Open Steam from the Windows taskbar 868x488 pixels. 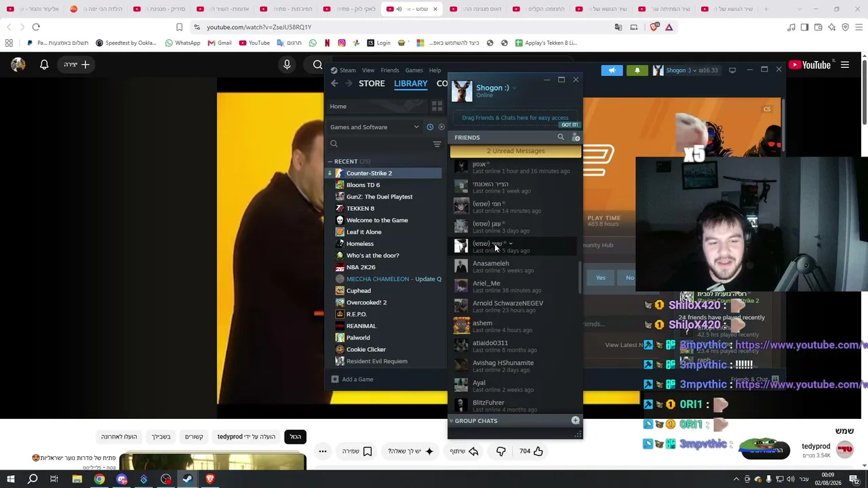point(188,479)
